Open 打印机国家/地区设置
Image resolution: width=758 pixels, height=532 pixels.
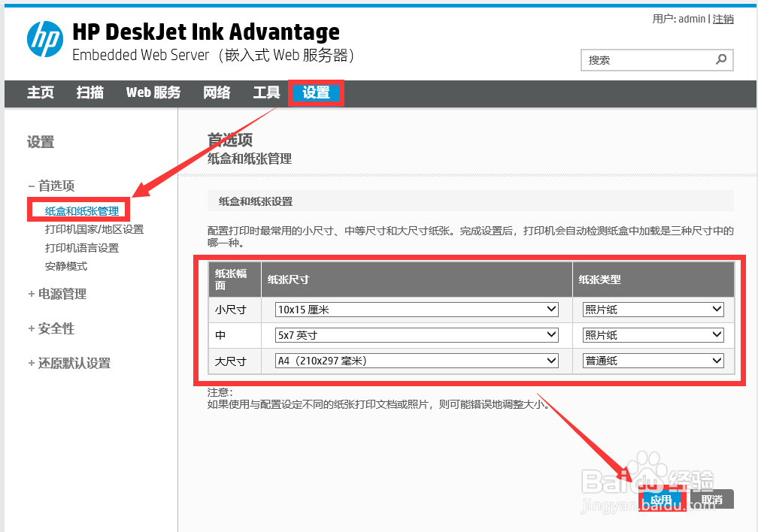click(x=94, y=229)
